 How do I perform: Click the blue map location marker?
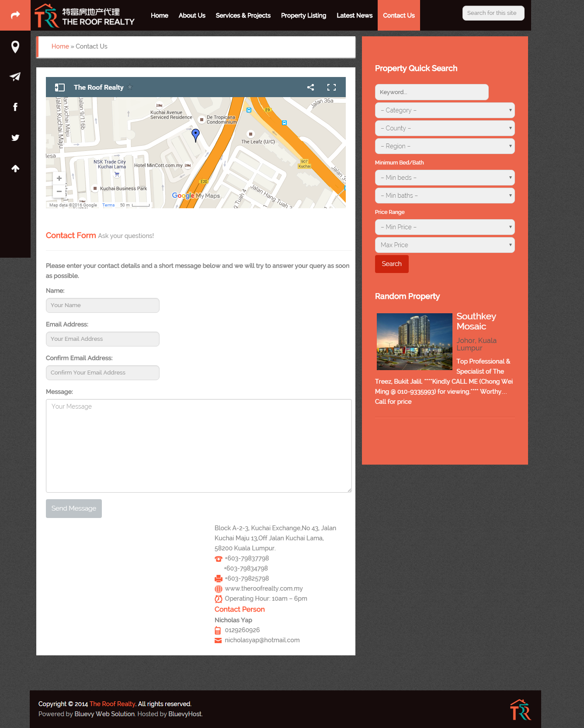pyautogui.click(x=196, y=135)
